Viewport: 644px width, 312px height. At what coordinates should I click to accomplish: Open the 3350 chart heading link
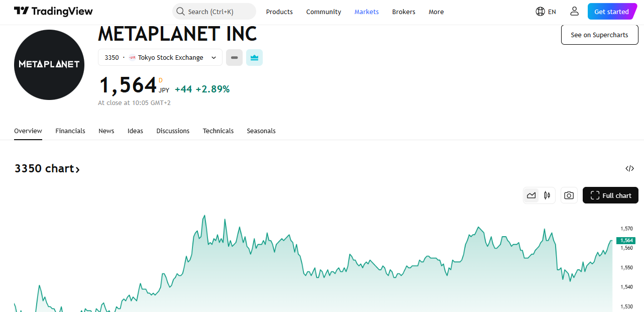click(x=47, y=168)
